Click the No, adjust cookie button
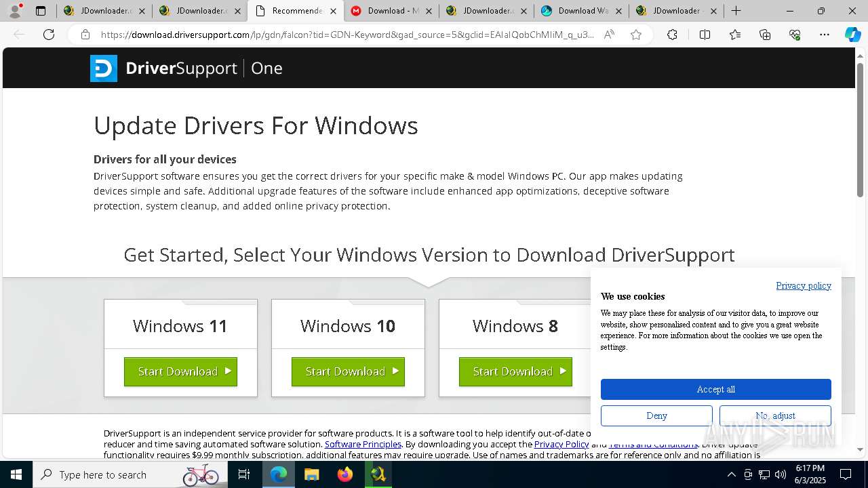 775,415
